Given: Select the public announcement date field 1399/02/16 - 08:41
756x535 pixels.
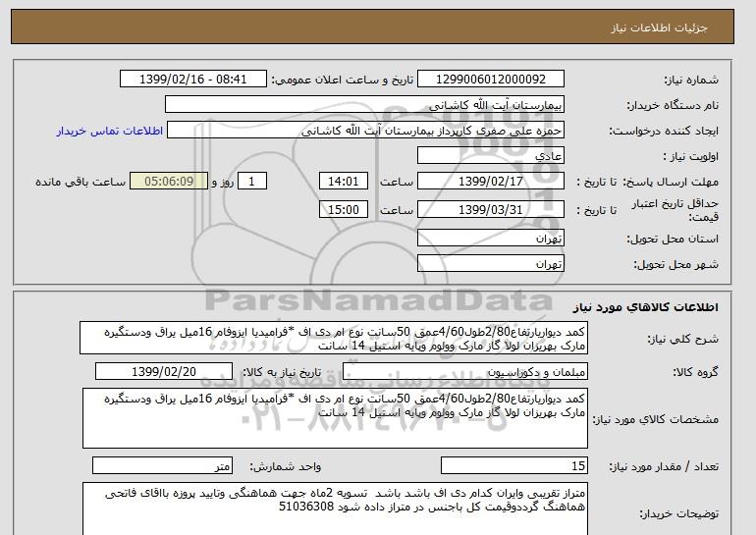Looking at the screenshot, I should [192, 80].
